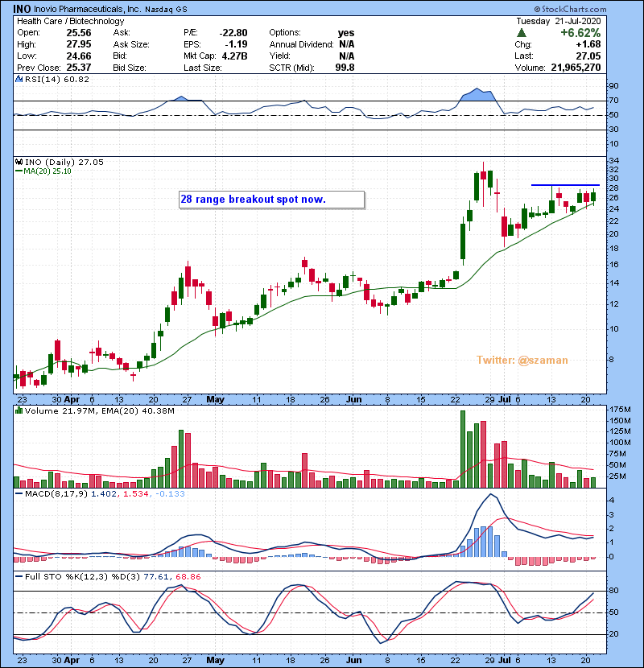Image resolution: width=644 pixels, height=668 pixels.
Task: Click the Volume value 21,965,270
Action: point(576,68)
